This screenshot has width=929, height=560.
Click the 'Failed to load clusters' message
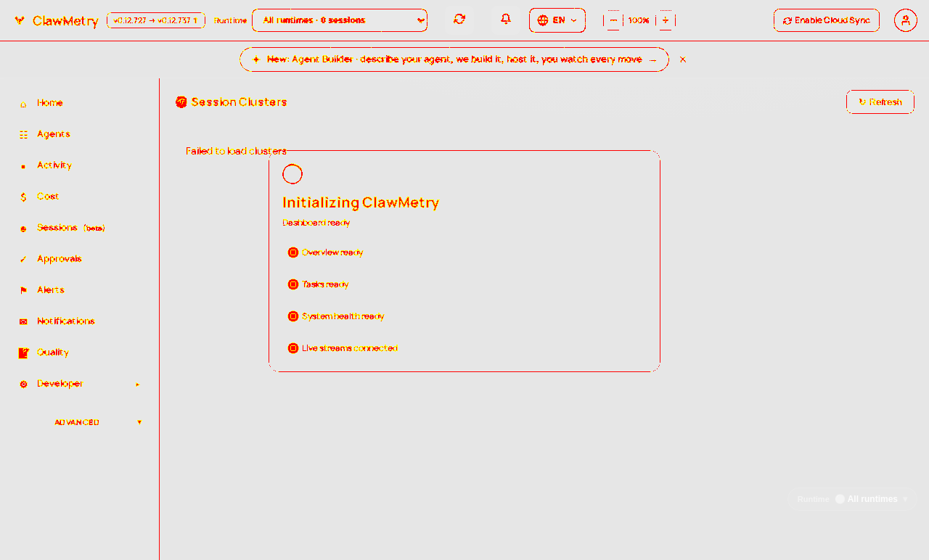(x=236, y=151)
